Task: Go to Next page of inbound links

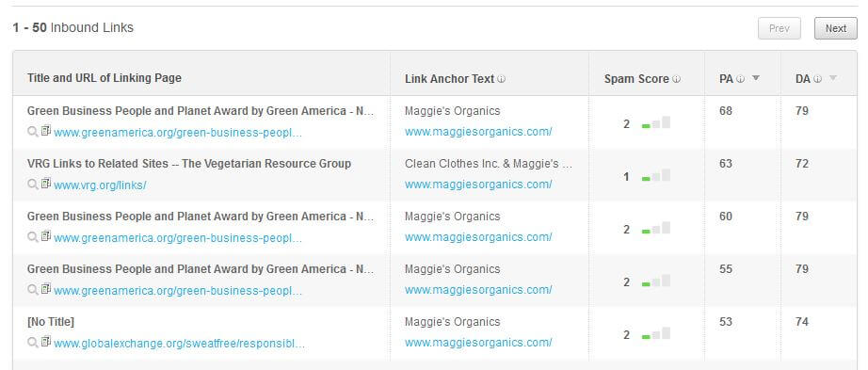Action: [x=835, y=28]
